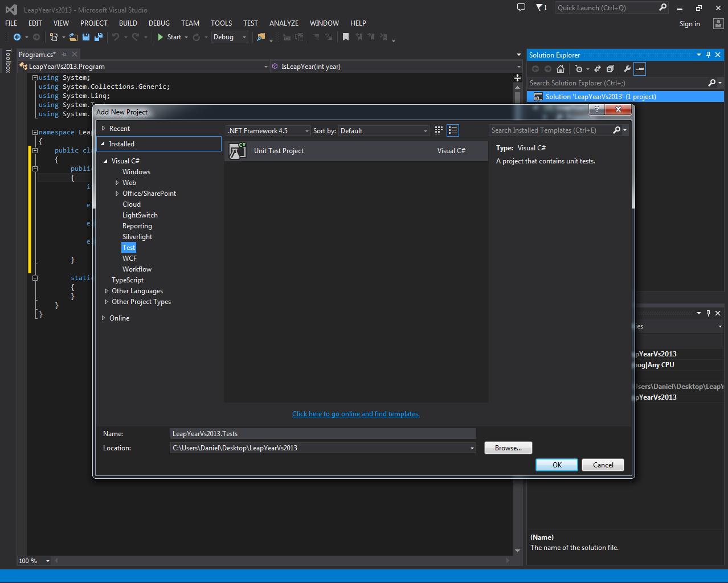Expand the Recent templates node

[103, 129]
